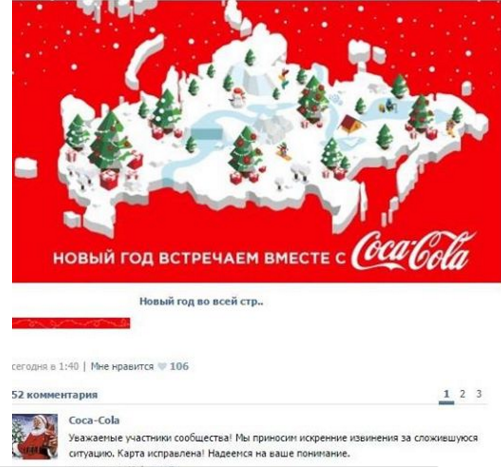The width and height of the screenshot is (501, 467).
Task: Click the blue ice rink rectangle on the map
Action: point(206,133)
